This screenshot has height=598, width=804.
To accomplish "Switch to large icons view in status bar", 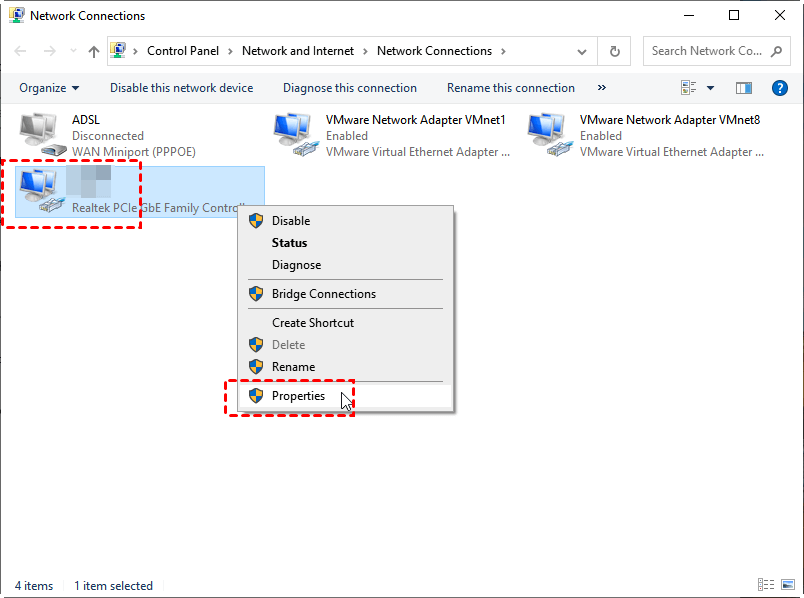I will tap(788, 584).
